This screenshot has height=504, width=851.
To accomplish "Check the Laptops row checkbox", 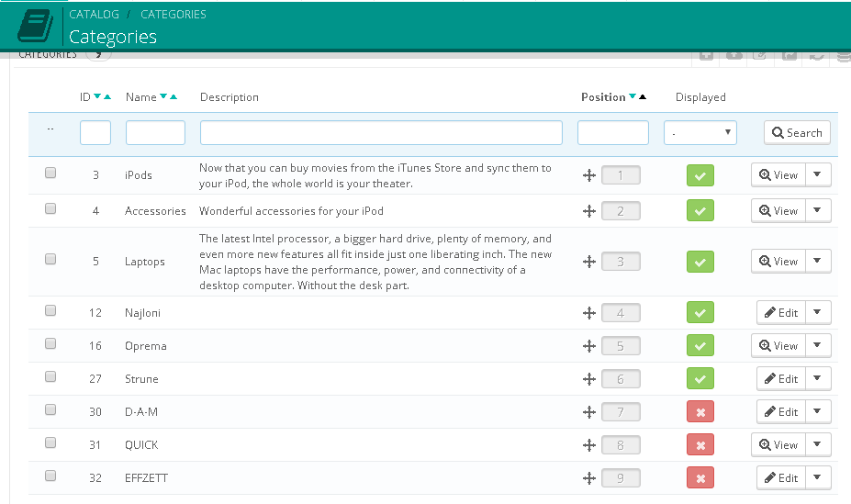I will pyautogui.click(x=50, y=259).
